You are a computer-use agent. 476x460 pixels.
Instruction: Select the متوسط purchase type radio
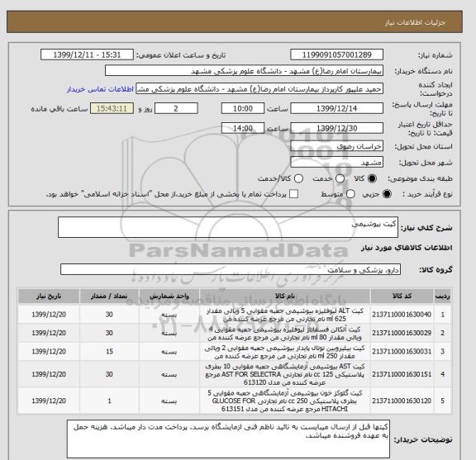pos(350,194)
